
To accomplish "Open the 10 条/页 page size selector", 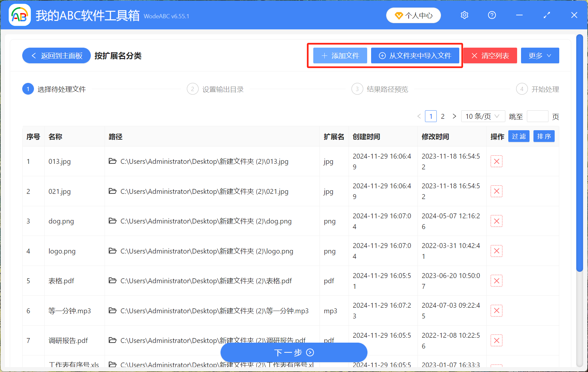I will (483, 116).
